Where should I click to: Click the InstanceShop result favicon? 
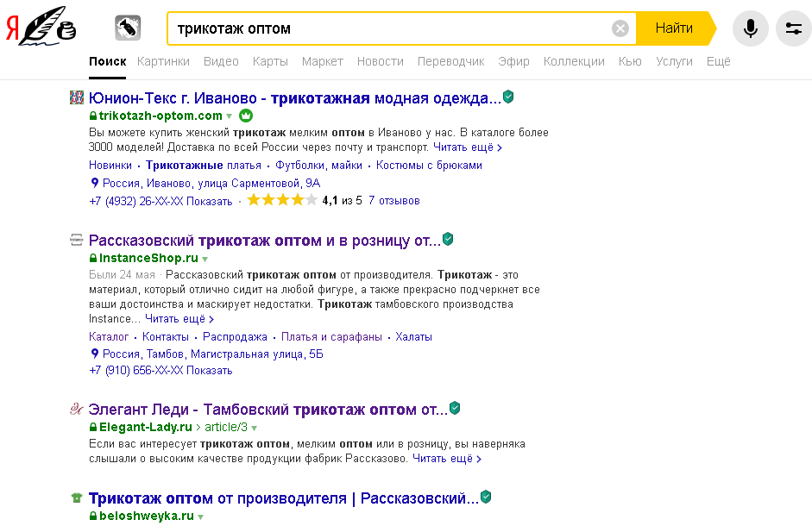click(76, 240)
